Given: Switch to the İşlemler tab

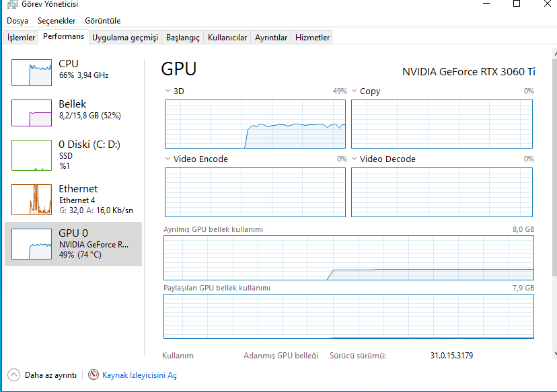Looking at the screenshot, I should (x=21, y=38).
